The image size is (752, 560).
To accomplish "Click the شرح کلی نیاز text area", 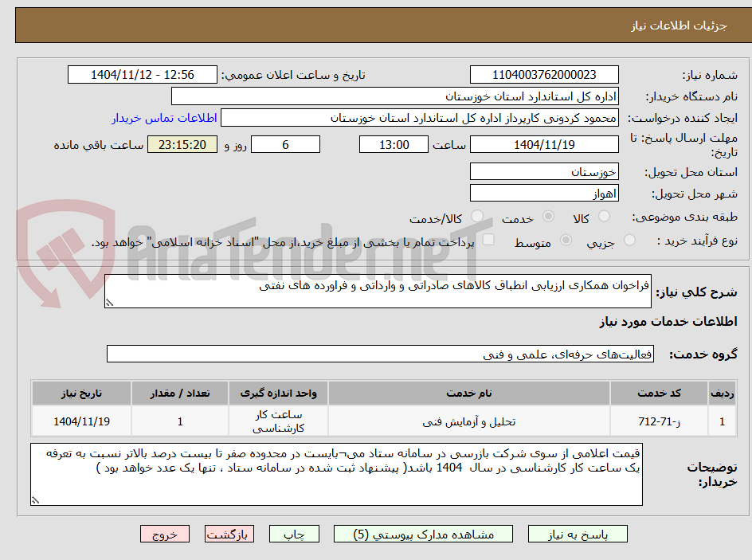I will pyautogui.click(x=378, y=291).
